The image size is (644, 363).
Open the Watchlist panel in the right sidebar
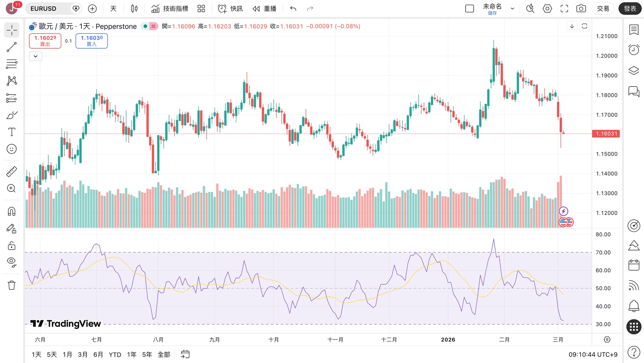click(x=634, y=30)
